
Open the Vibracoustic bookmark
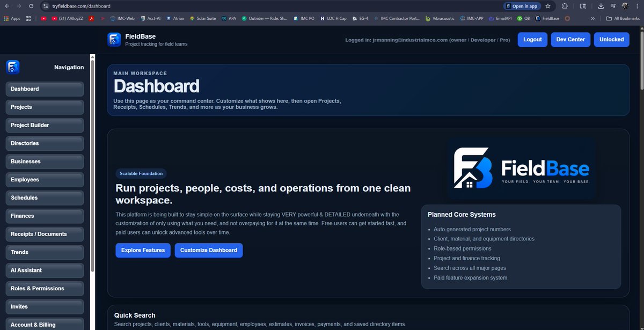click(x=440, y=18)
